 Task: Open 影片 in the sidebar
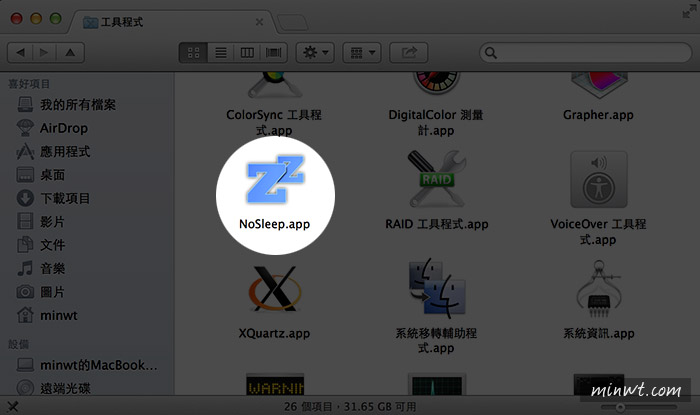pyautogui.click(x=41, y=222)
